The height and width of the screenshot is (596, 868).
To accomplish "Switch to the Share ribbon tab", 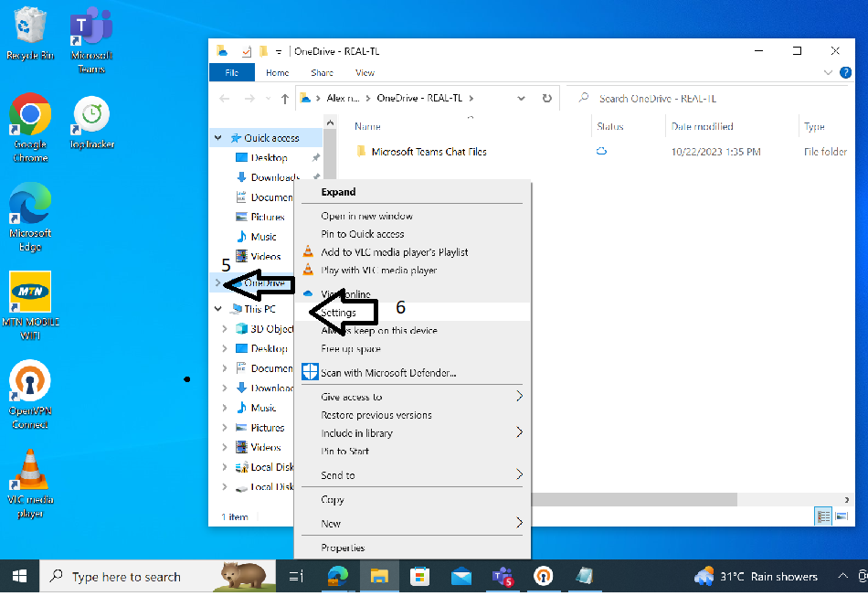I will point(323,72).
